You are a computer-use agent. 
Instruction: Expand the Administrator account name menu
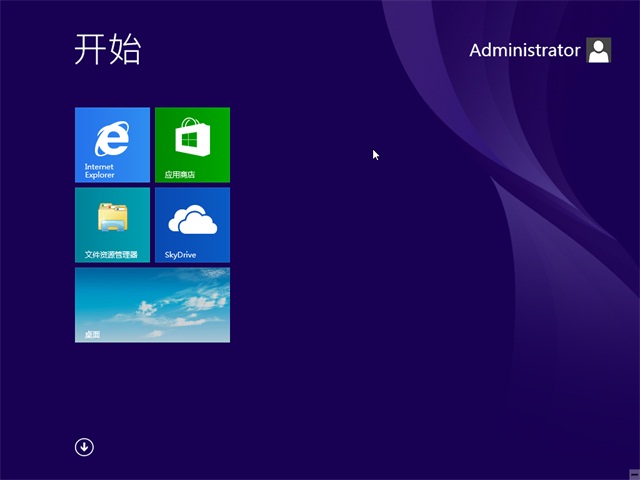point(524,50)
